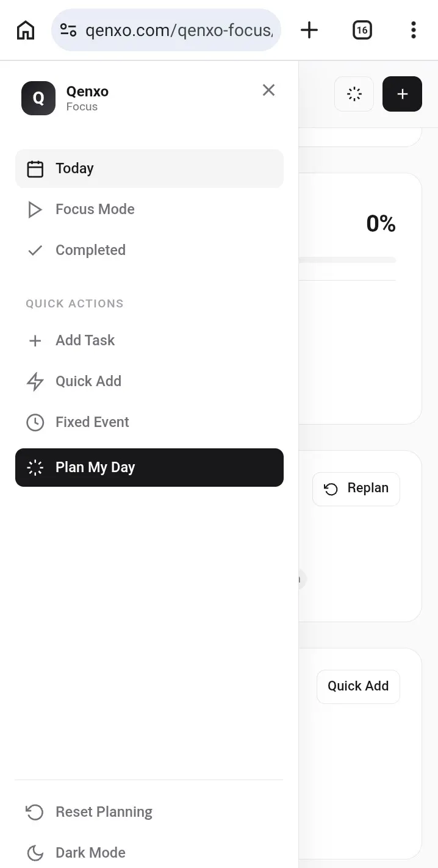Tap the sparkle plan icon in header

354,94
